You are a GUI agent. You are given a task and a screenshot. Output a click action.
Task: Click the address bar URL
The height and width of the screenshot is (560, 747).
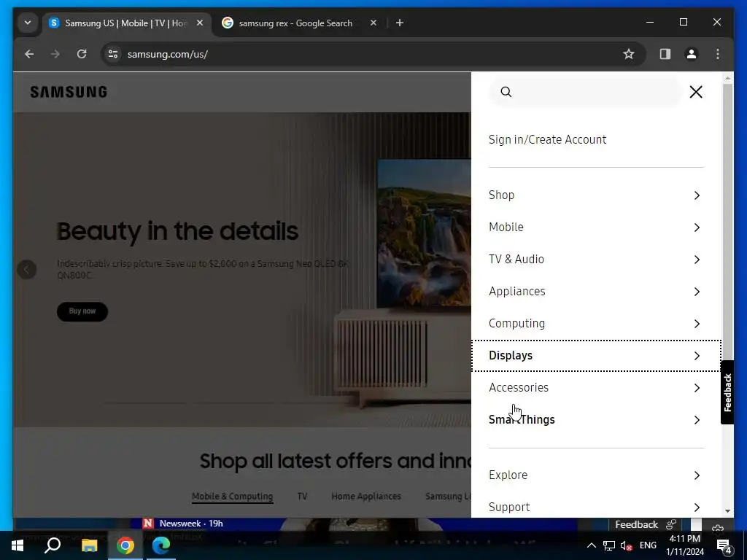pos(167,54)
